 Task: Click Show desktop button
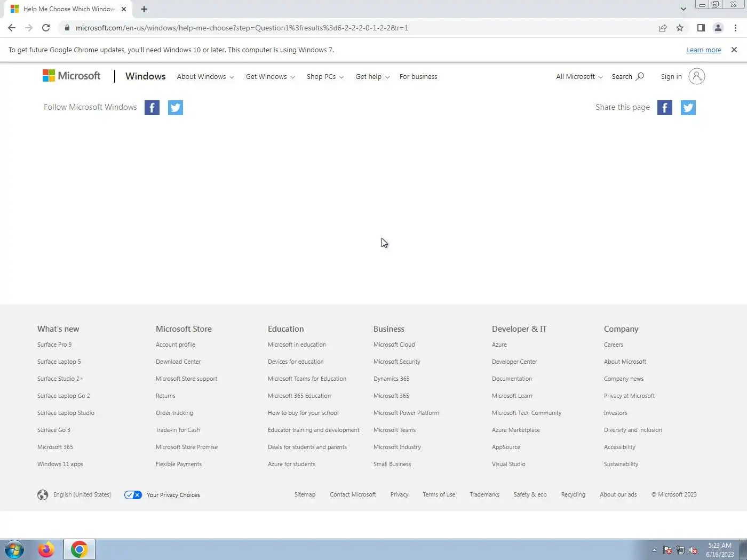(x=743, y=549)
